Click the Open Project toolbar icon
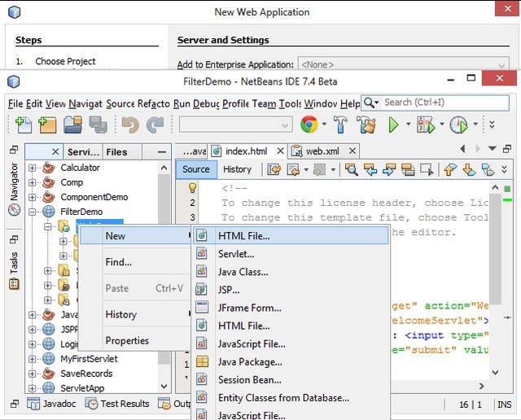The height and width of the screenshot is (420, 521). pos(73,125)
